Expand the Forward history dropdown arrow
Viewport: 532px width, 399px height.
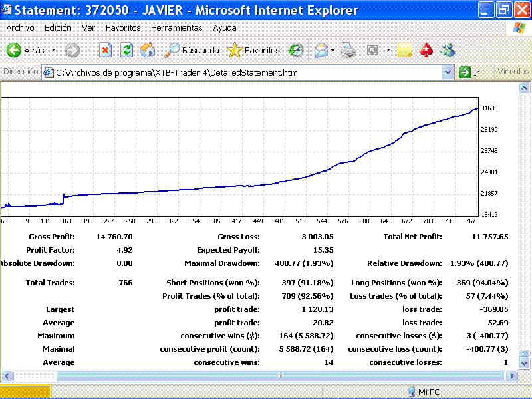89,50
